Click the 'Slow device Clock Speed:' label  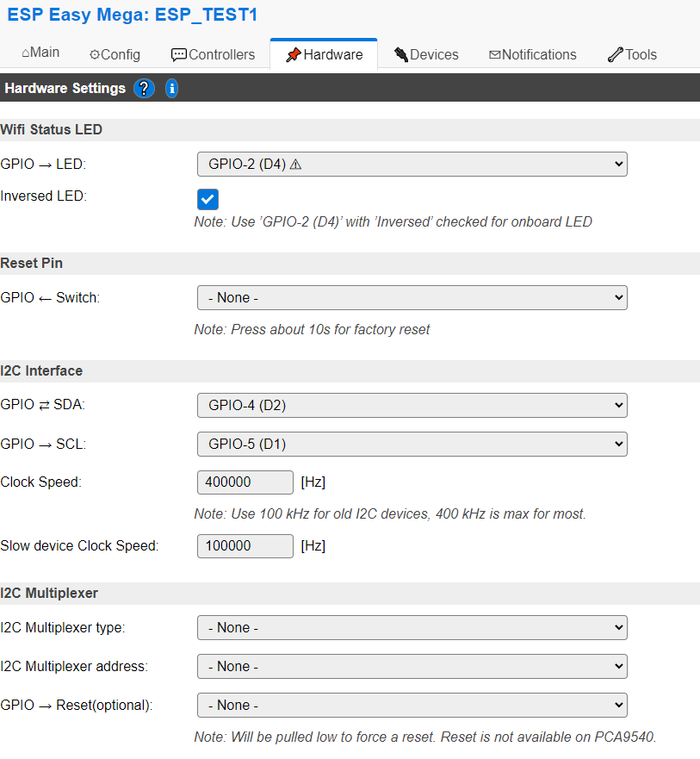click(79, 546)
